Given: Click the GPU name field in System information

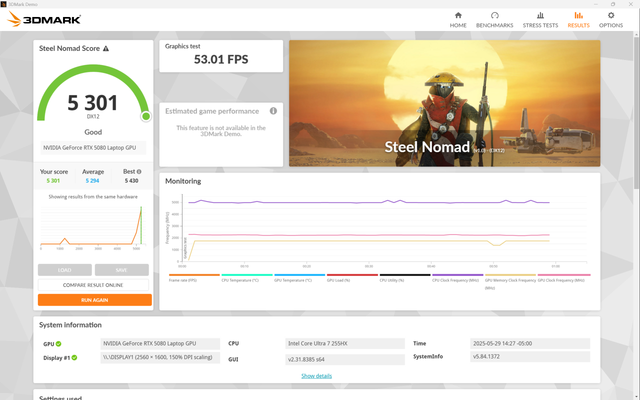Looking at the screenshot, I should pyautogui.click(x=160, y=344).
